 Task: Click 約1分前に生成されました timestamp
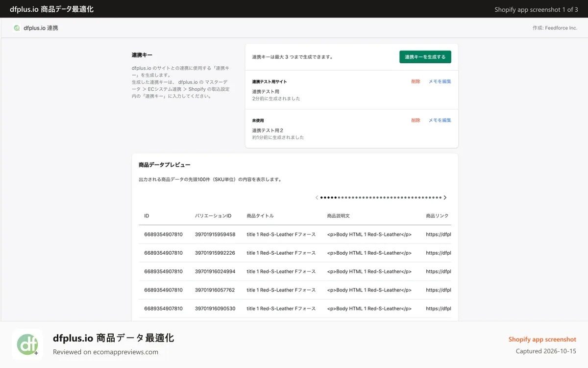pos(278,137)
